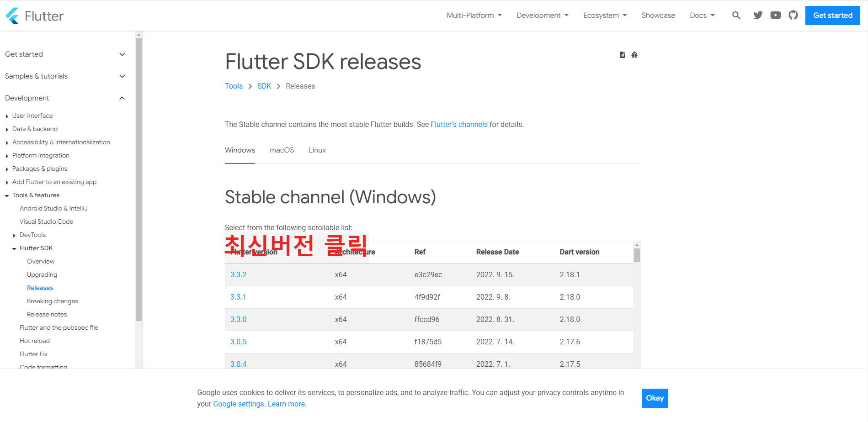The width and height of the screenshot is (868, 422).
Task: Open Google settings link in banner
Action: click(x=239, y=404)
